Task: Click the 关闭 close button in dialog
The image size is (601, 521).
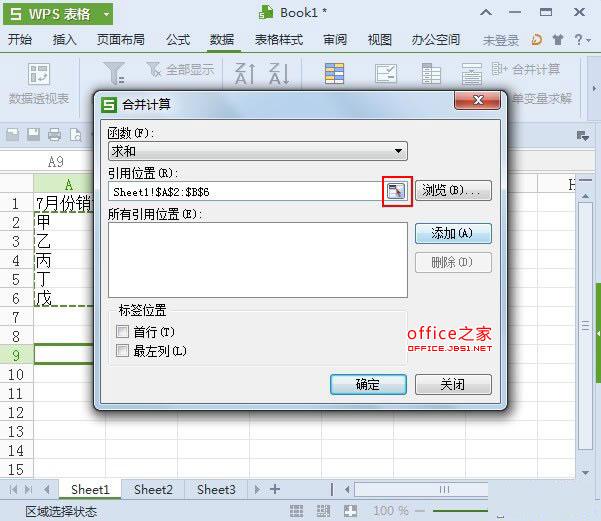Action: coord(453,385)
